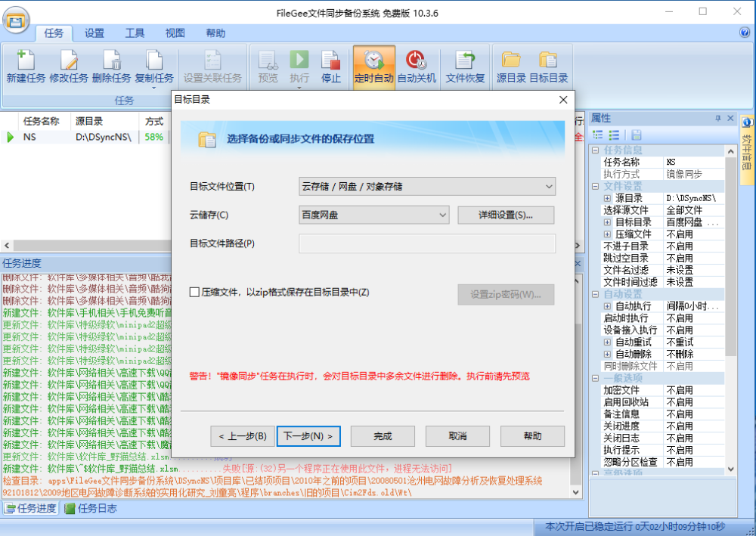This screenshot has width=756, height=536.
Task: Open the 执行 dropdown arrow
Action: [299, 88]
